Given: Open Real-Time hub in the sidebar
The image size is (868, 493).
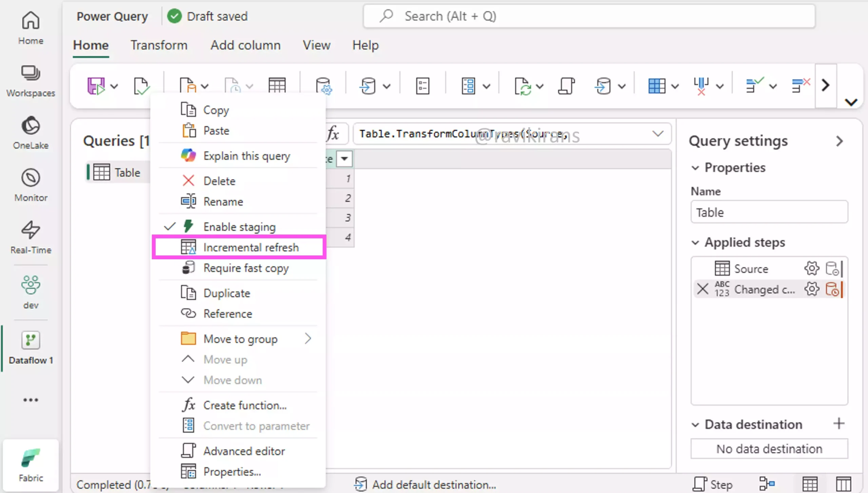Looking at the screenshot, I should click(x=31, y=238).
